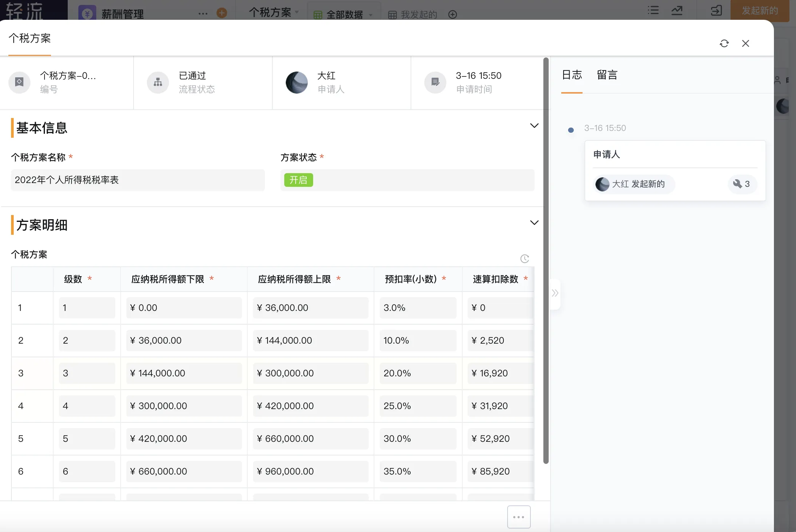
Task: Click the 35.0% rate cell
Action: click(x=418, y=471)
